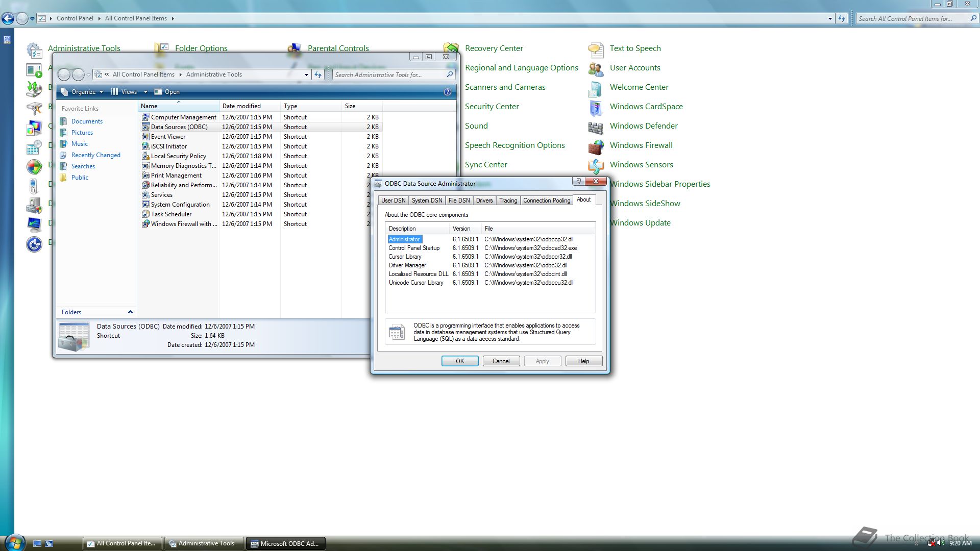Click the Back button in Control Panel window

tap(8, 19)
